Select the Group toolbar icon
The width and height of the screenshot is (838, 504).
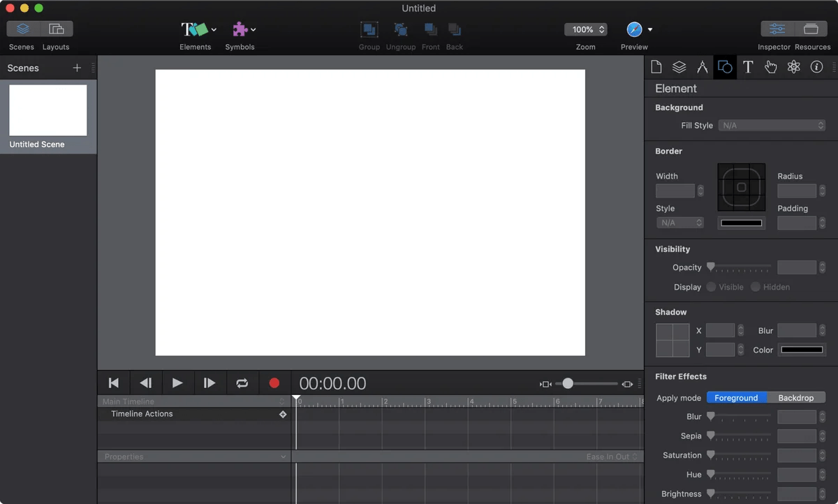[x=369, y=31]
